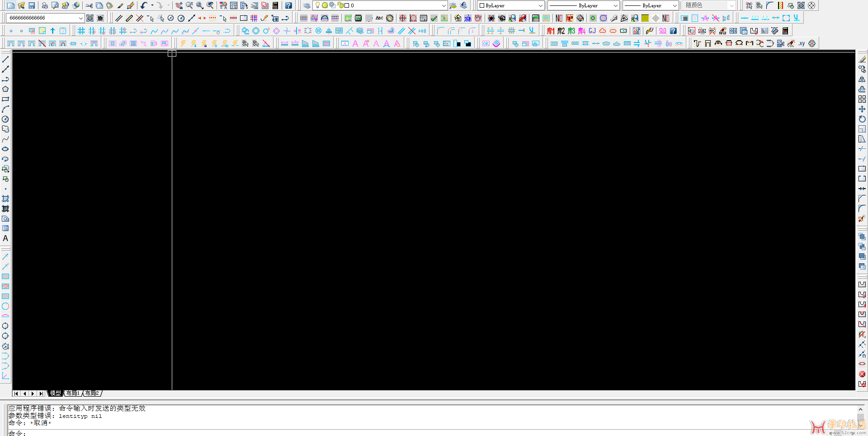Click the GJ toolbar button
The height and width of the screenshot is (436, 868).
tap(592, 31)
